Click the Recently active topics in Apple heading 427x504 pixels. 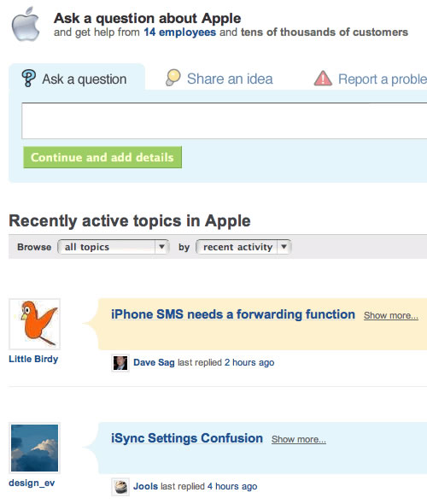[x=130, y=221]
